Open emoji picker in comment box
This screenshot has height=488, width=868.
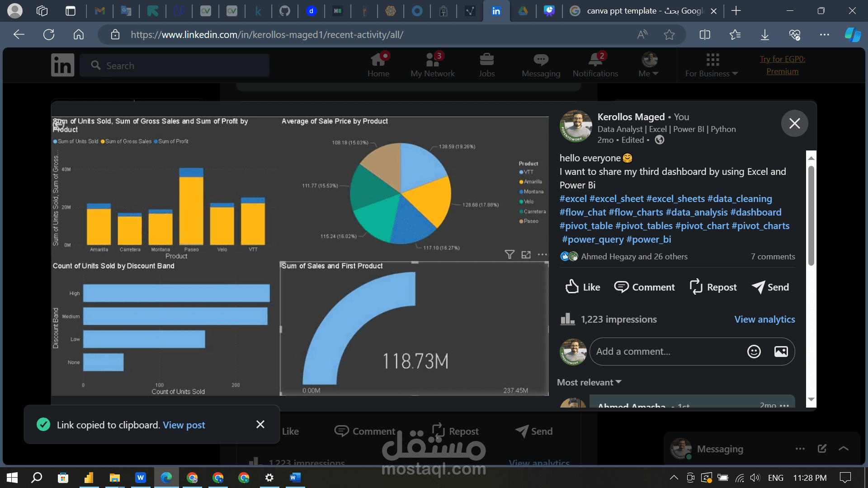pyautogui.click(x=754, y=351)
